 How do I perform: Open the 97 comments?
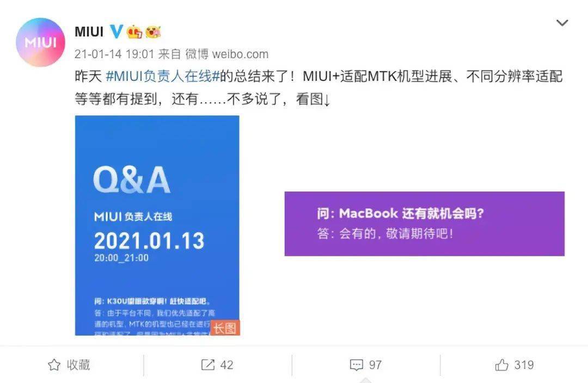coord(375,365)
